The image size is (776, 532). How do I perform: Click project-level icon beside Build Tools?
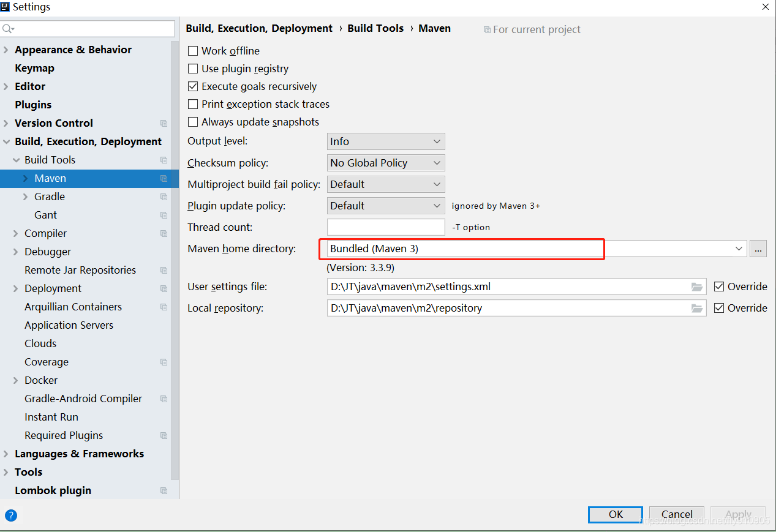tap(164, 160)
